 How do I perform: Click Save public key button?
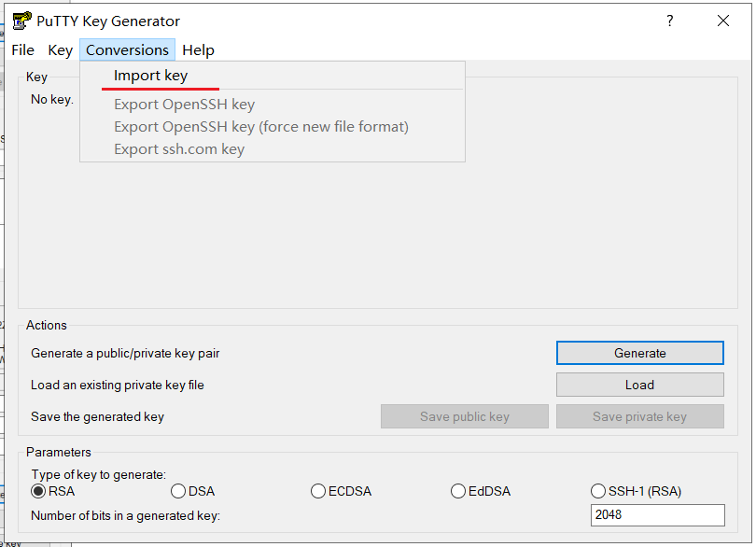pyautogui.click(x=464, y=416)
